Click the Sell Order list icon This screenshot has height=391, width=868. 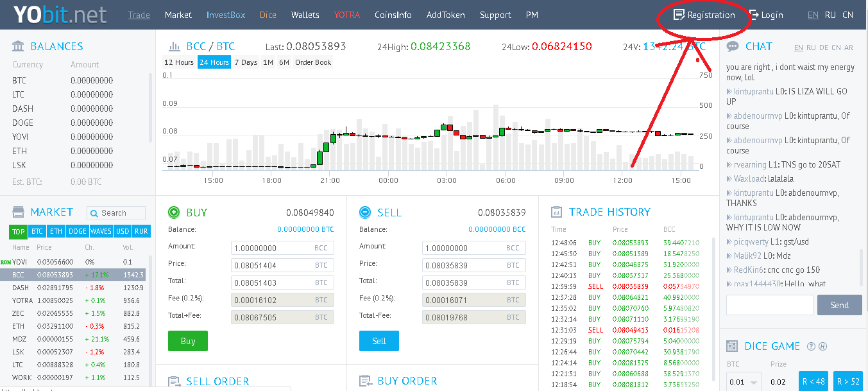point(174,381)
